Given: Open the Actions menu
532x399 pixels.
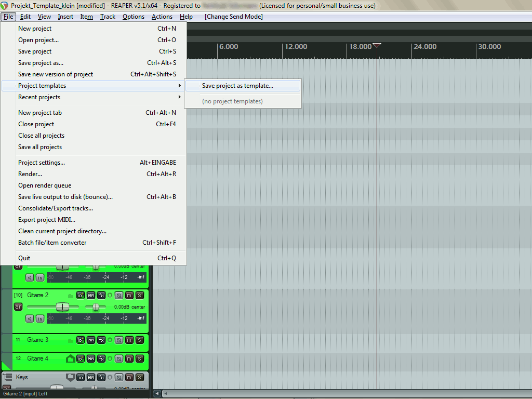Looking at the screenshot, I should tap(162, 17).
